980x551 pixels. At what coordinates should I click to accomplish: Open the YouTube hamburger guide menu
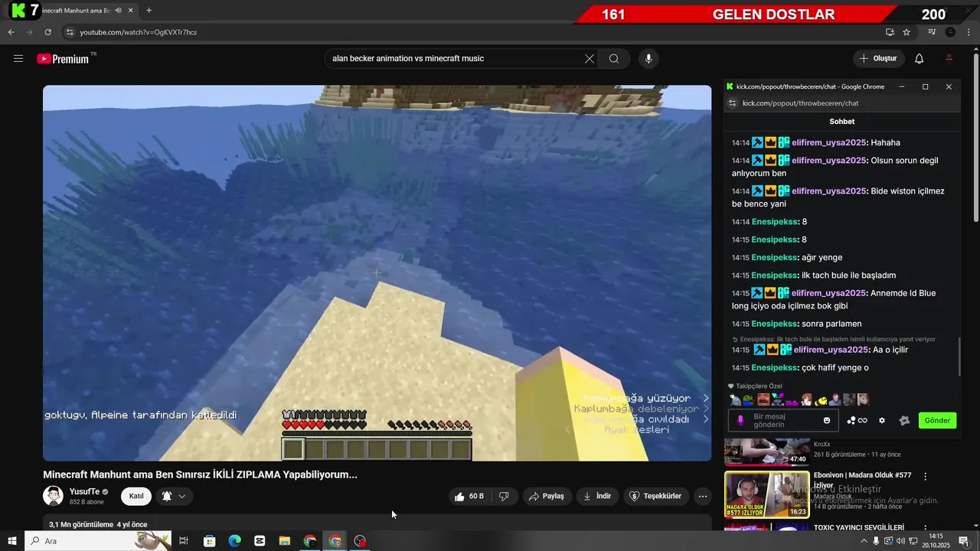(x=18, y=59)
